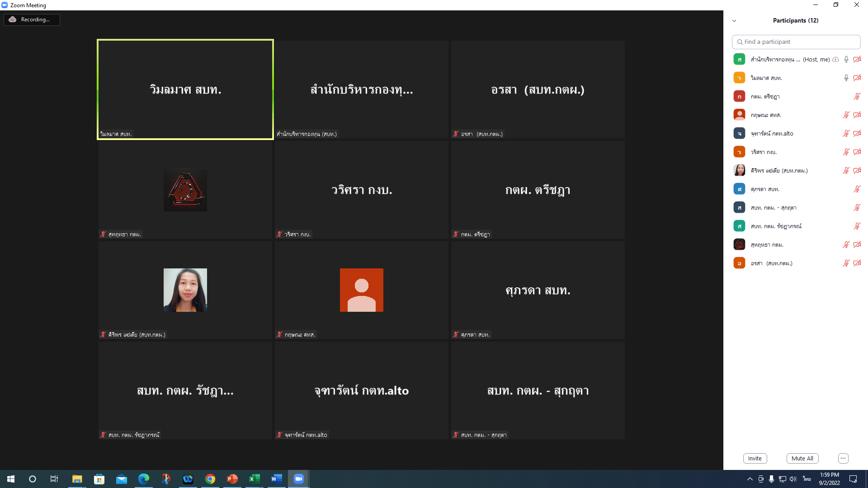Select the จุฑารัตน์ กตท.alto video tile
Screen dimensions: 868x488
point(362,390)
